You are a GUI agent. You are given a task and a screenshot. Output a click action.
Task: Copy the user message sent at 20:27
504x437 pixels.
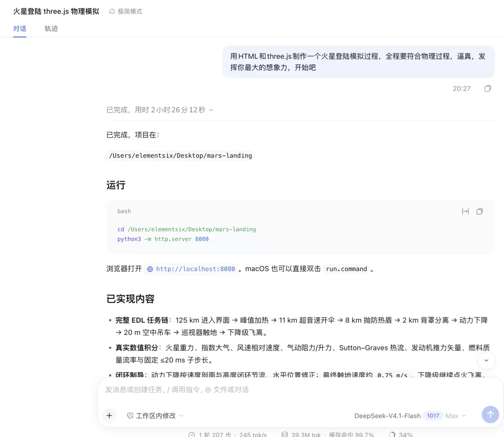pyautogui.click(x=488, y=88)
